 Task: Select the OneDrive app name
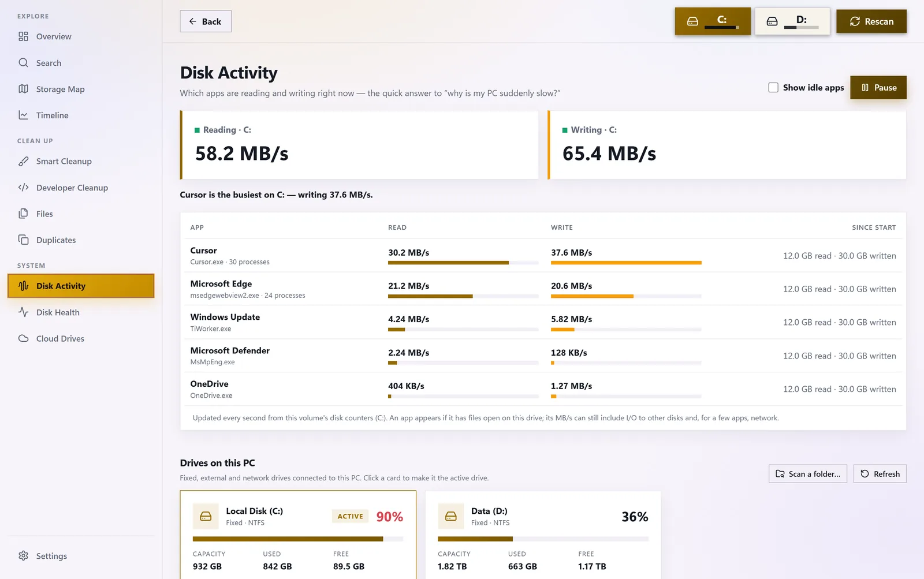point(210,384)
